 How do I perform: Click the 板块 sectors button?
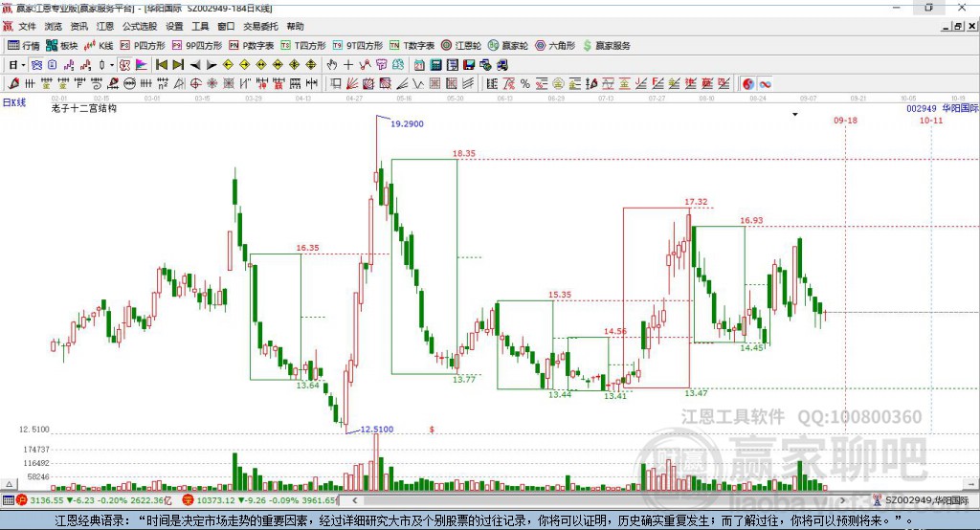(x=62, y=46)
